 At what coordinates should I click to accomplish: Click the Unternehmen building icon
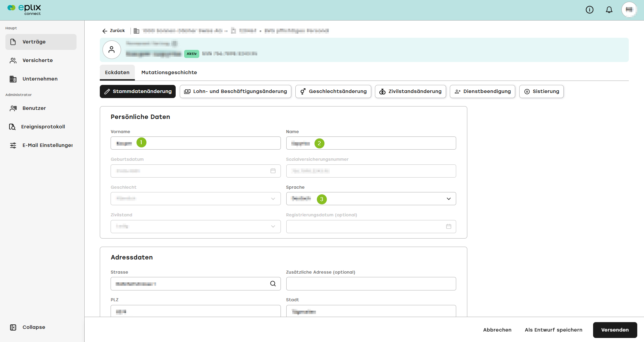(13, 79)
